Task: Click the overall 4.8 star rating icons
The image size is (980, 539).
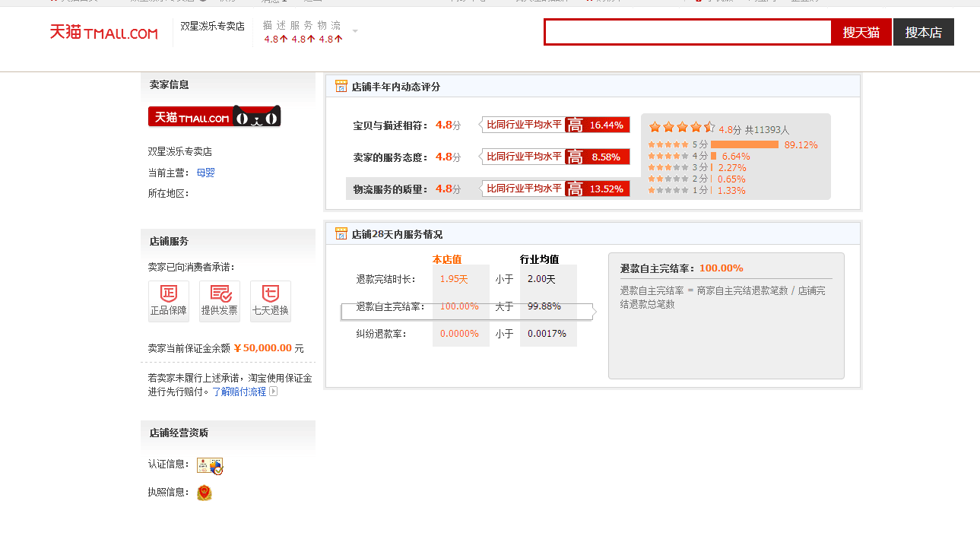Action: (681, 127)
